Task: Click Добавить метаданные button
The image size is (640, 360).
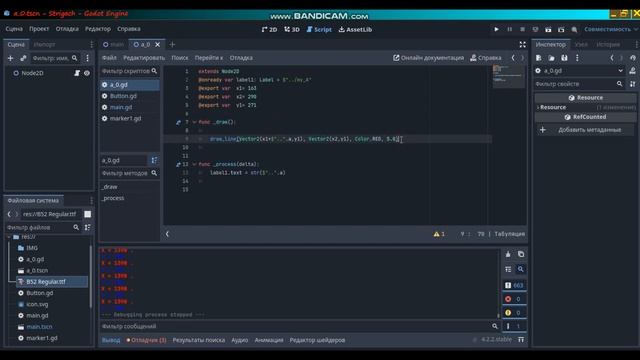Action: coord(584,130)
